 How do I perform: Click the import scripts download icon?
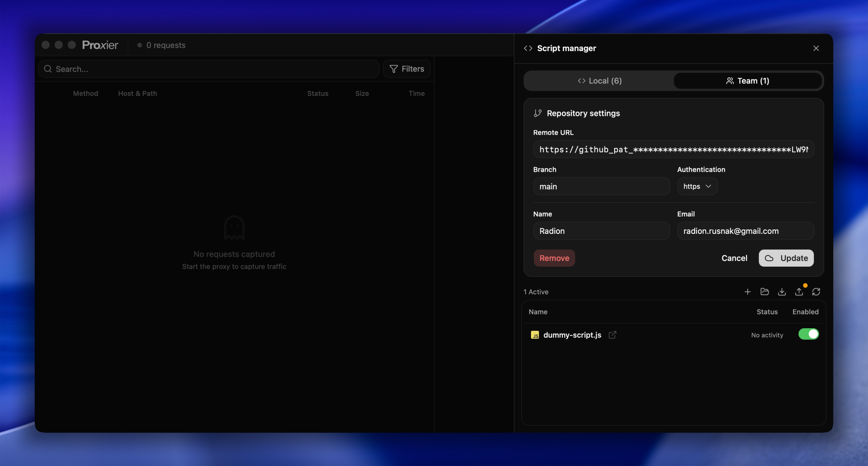coord(782,292)
